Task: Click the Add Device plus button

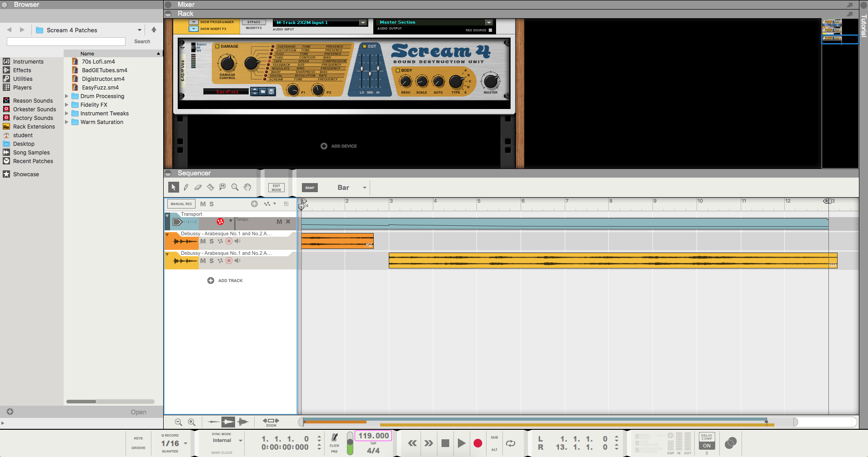Action: tap(324, 146)
